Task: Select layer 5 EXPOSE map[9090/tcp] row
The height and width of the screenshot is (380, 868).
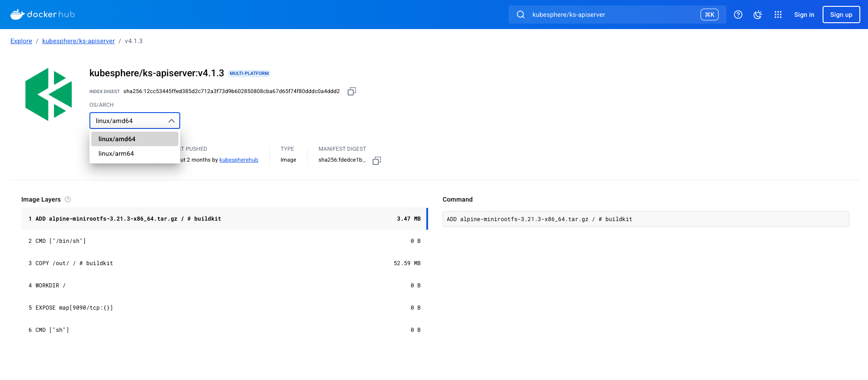Action: [x=224, y=308]
